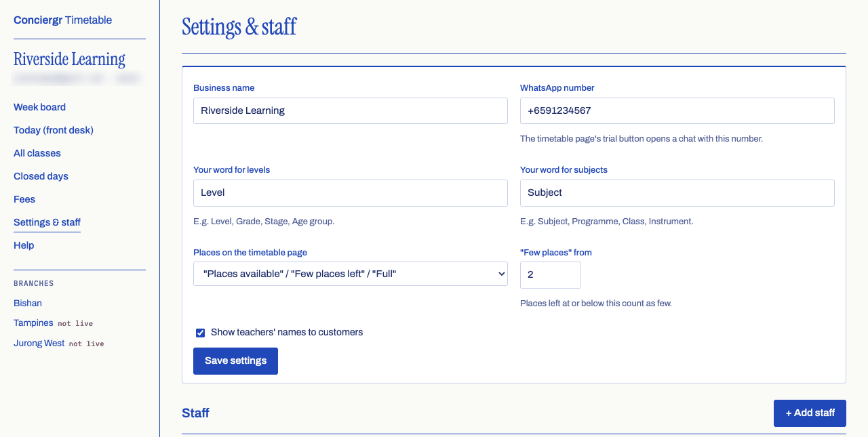Click the "Places left at or below" hint
868x437 pixels.
596,304
